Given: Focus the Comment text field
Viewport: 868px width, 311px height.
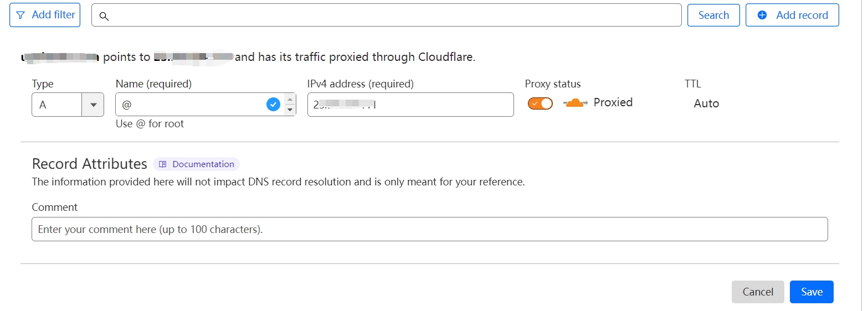Looking at the screenshot, I should point(429,229).
